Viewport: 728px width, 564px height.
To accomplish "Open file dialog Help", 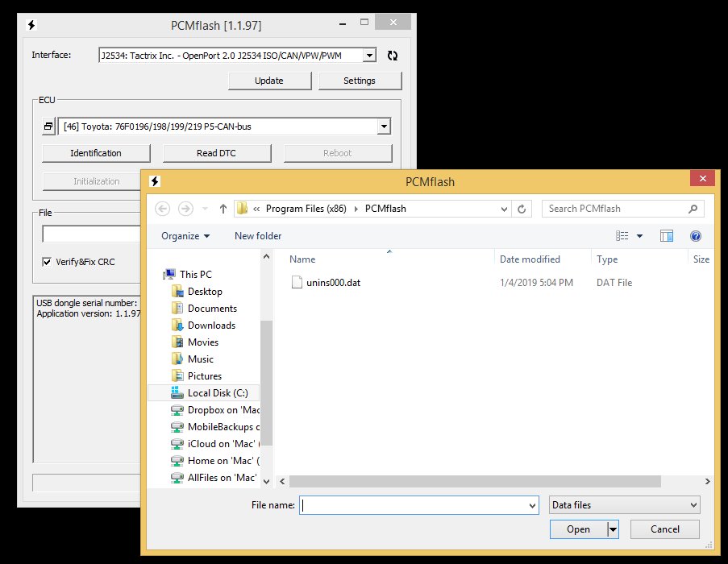I will tap(696, 236).
